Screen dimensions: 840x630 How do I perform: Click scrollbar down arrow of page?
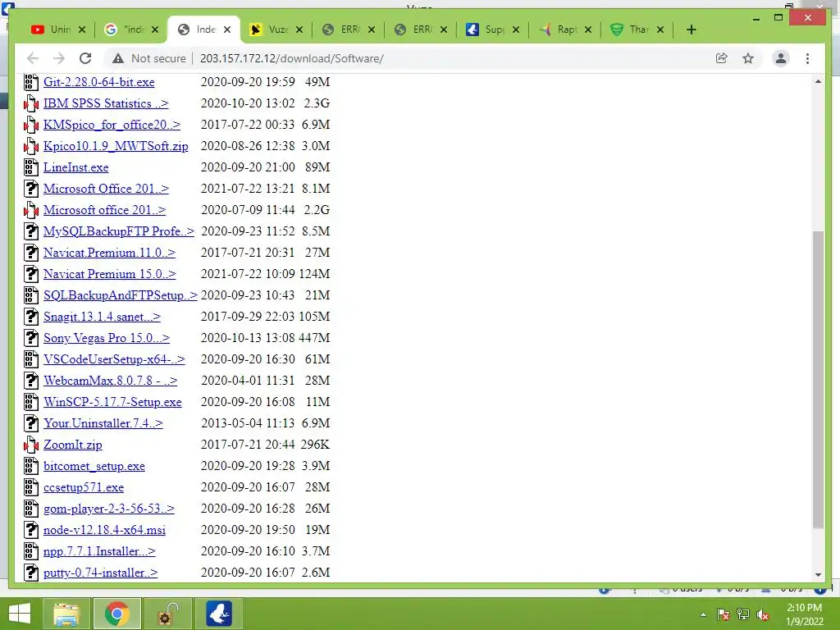[x=818, y=575]
